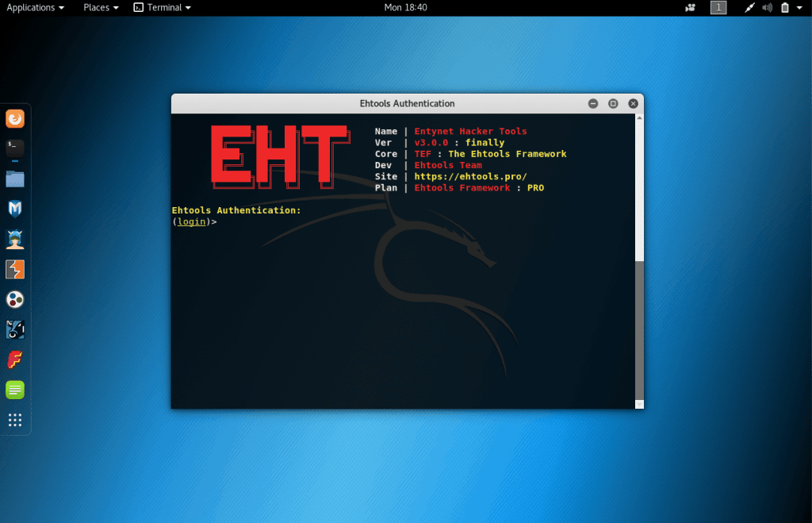
Task: Open the Places menu
Action: point(101,7)
